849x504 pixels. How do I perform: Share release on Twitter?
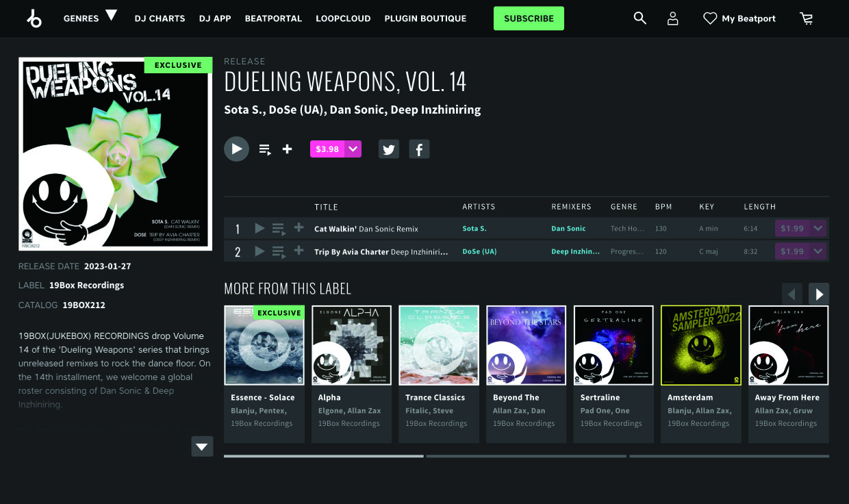(x=389, y=149)
